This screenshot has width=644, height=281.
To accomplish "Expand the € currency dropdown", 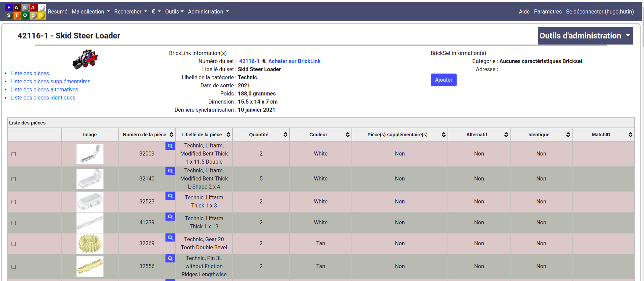I will 156,11.
